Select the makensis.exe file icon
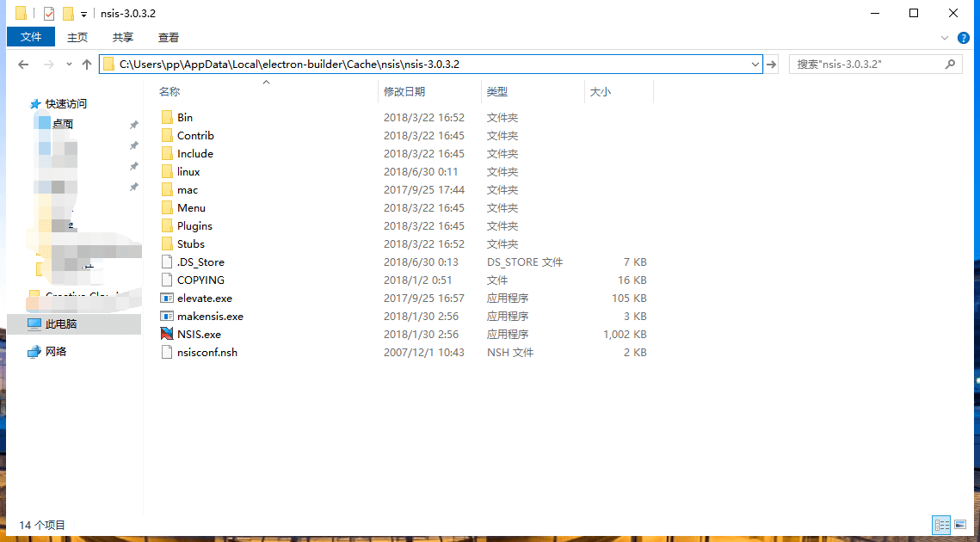The width and height of the screenshot is (980, 542). [167, 316]
